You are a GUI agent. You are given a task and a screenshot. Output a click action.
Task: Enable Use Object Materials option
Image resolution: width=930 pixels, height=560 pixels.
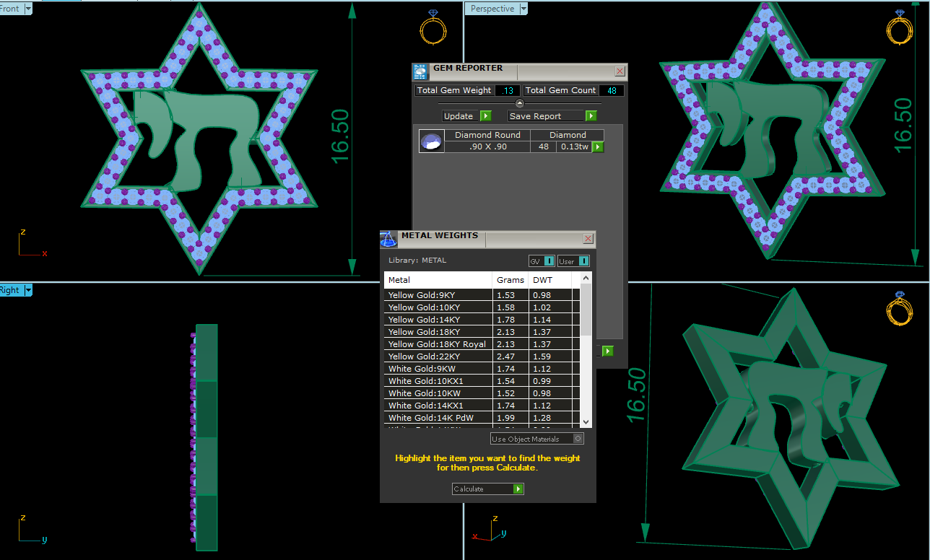point(578,439)
